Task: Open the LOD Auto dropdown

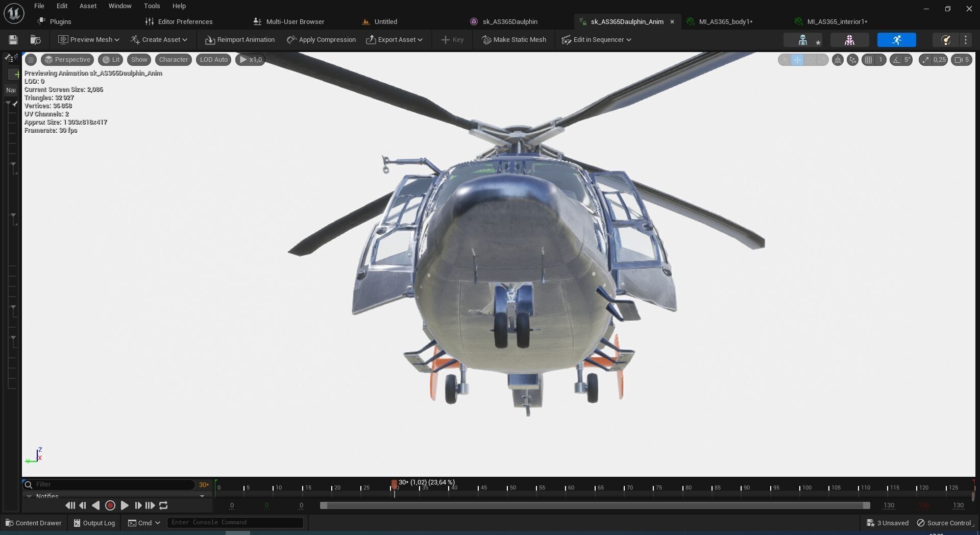Action: click(214, 60)
